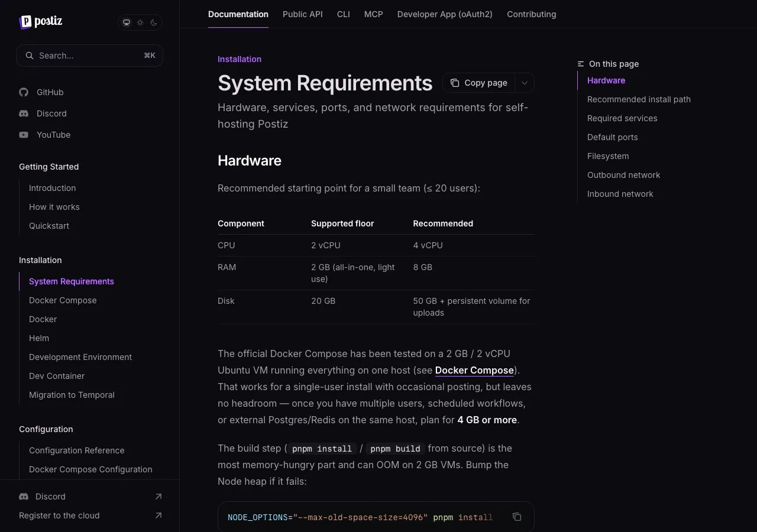
Task: Click the Register to the cloud arrow icon
Action: (158, 515)
